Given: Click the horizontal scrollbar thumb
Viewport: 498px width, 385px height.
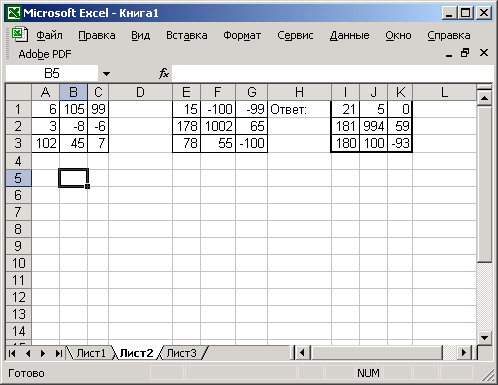Looking at the screenshot, I should click(376, 353).
